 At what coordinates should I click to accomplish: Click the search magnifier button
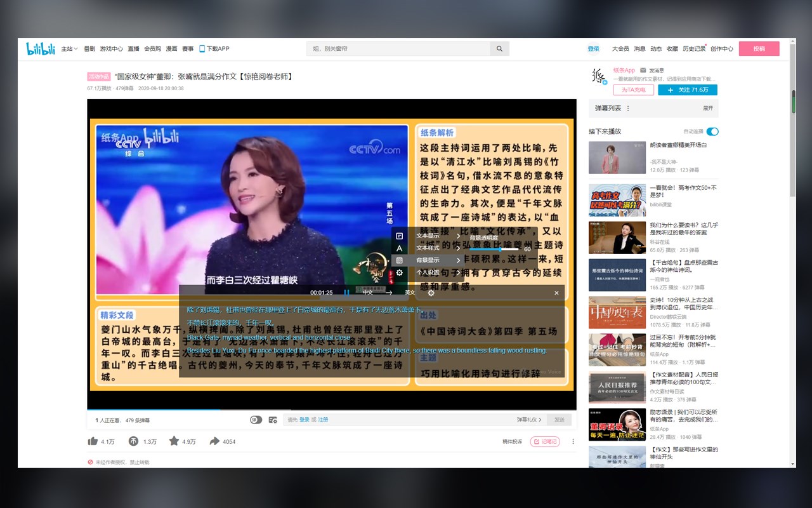coord(499,49)
